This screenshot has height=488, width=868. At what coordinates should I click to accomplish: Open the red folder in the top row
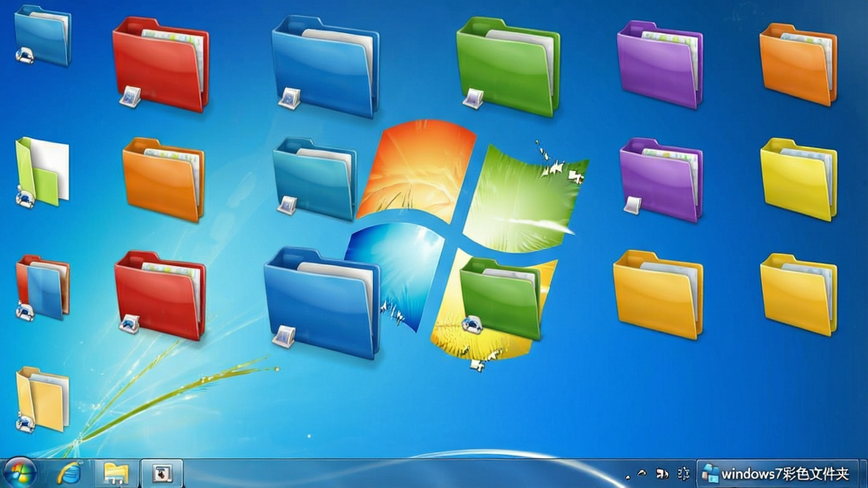[160, 64]
